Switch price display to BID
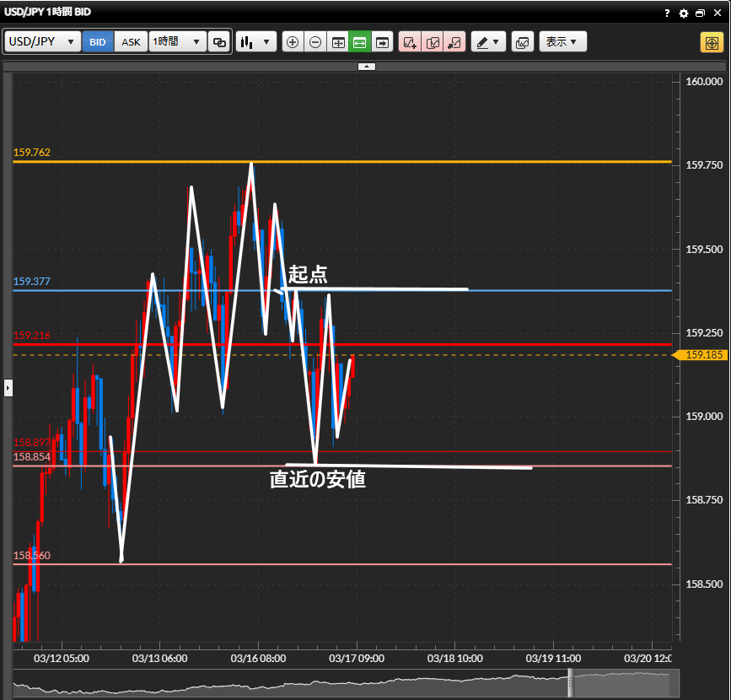731x700 pixels. 98,42
